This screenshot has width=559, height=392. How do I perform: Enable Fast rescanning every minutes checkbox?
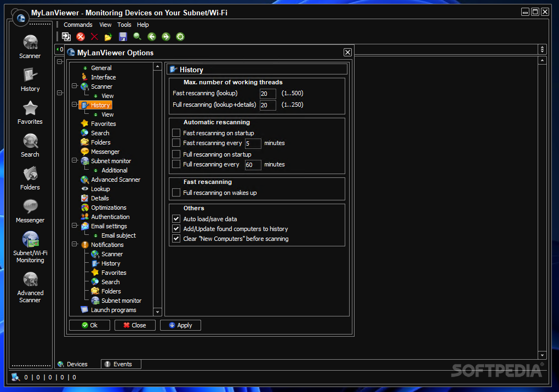tap(176, 143)
